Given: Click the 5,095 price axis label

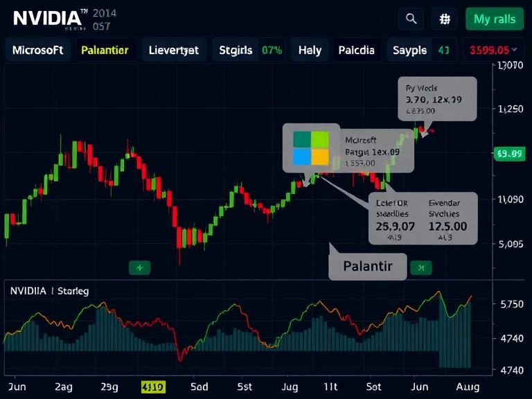Looking at the screenshot, I should click(511, 244).
